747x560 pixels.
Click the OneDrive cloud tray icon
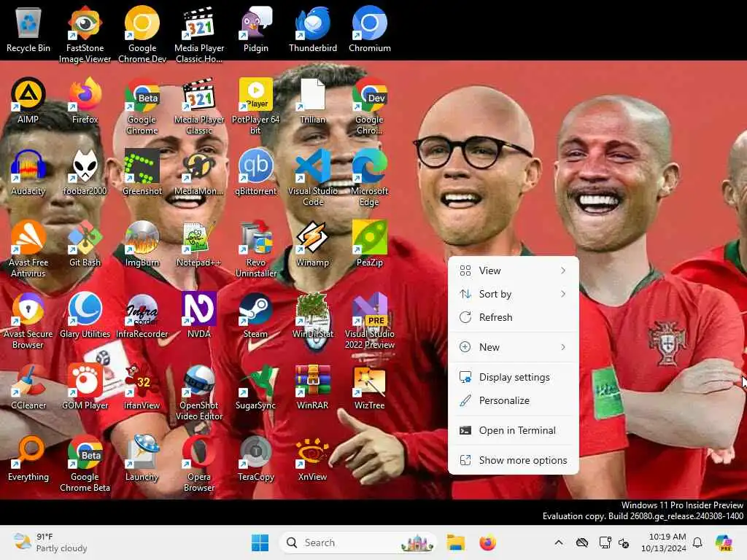581,542
